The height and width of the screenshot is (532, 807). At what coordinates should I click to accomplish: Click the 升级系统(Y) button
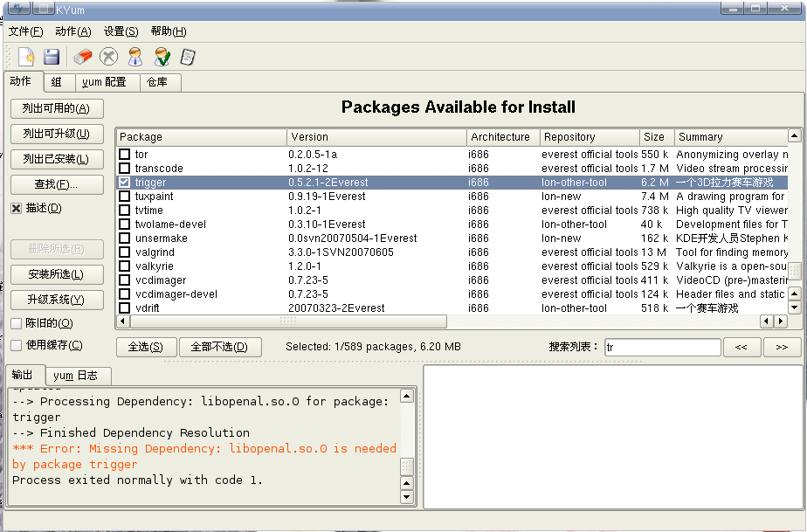pos(57,300)
